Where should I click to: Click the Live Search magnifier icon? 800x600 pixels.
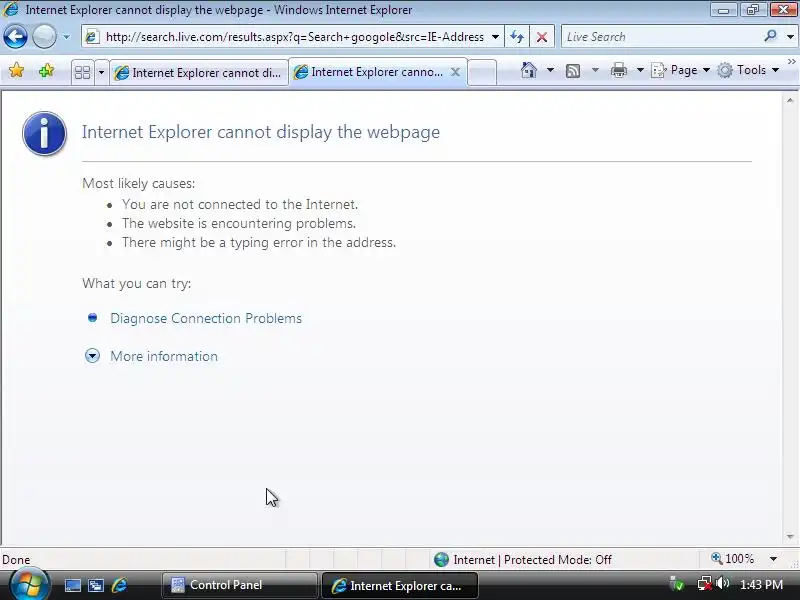tap(770, 36)
